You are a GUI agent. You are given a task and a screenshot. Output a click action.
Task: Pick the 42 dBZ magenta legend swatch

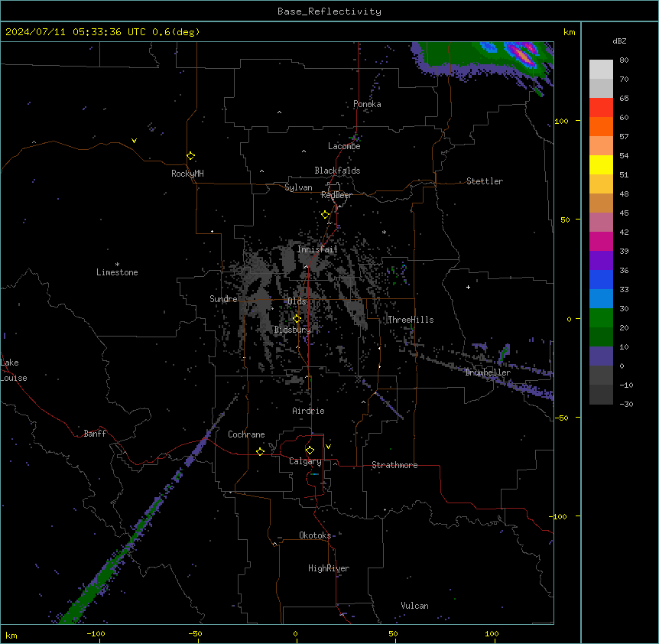(x=601, y=241)
